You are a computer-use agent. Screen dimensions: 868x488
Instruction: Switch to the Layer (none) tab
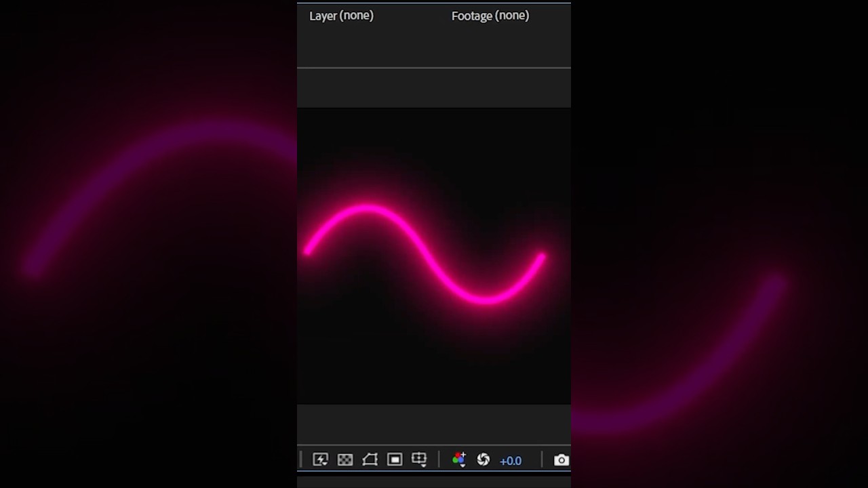tap(341, 16)
